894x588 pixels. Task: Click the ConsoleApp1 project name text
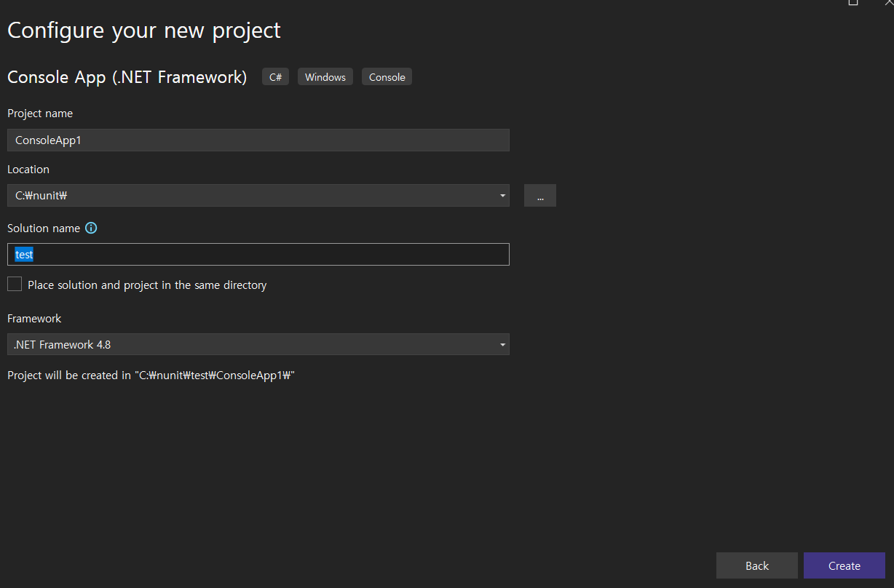click(x=47, y=140)
